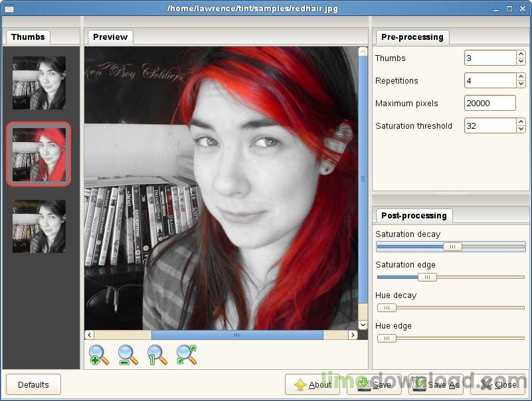Screen dimensions: 532x401
Task: Click the zoom to fit icon
Action: coord(187,355)
